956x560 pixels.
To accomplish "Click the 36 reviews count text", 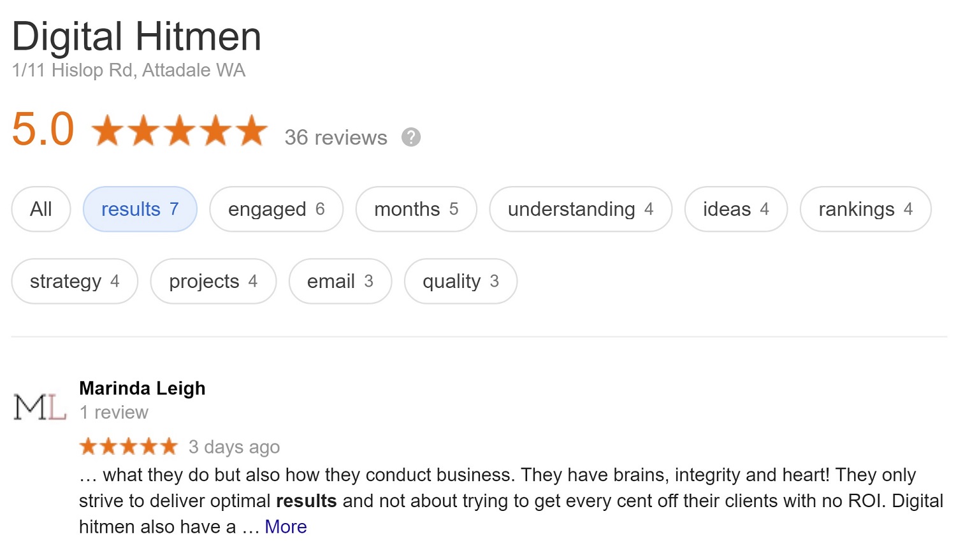I will pyautogui.click(x=336, y=137).
